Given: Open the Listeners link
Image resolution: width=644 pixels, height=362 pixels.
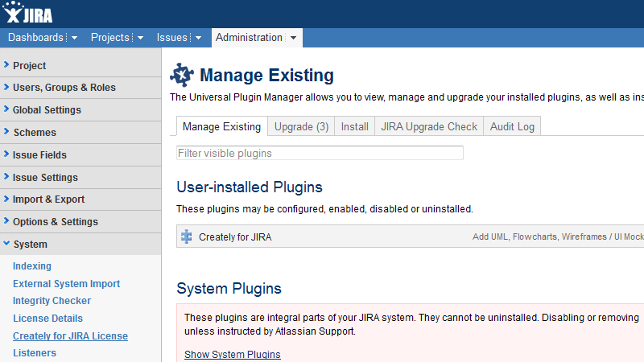Looking at the screenshot, I should pyautogui.click(x=35, y=353).
